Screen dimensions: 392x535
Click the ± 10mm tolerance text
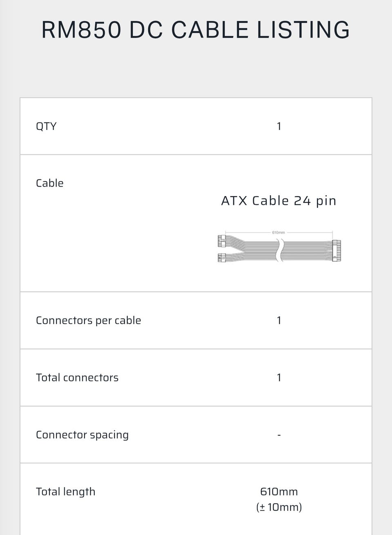[x=279, y=507]
